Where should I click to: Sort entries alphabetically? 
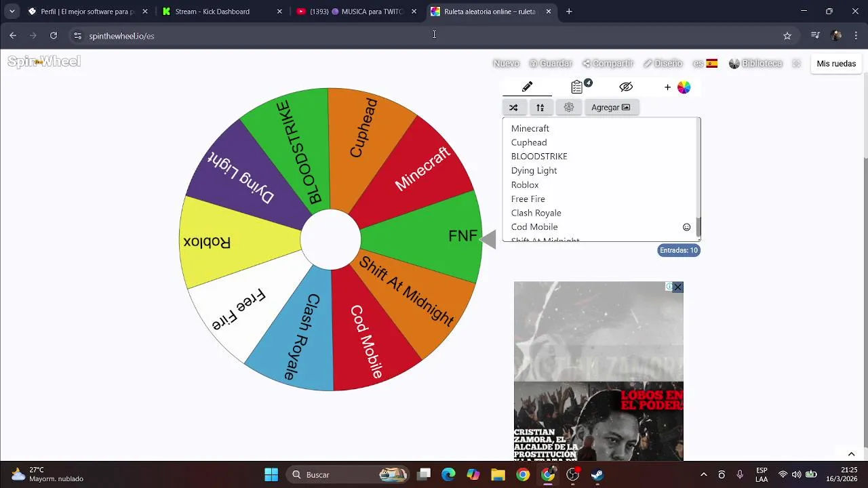coord(540,107)
